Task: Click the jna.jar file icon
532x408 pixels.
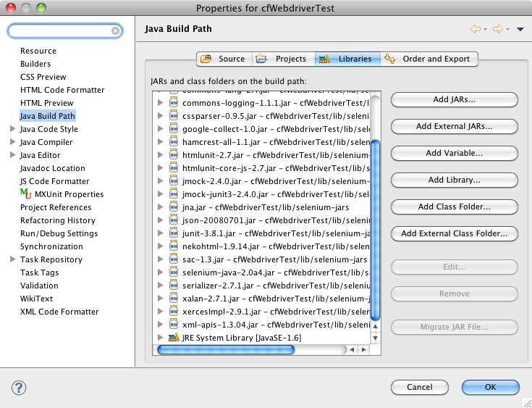Action: coord(174,207)
